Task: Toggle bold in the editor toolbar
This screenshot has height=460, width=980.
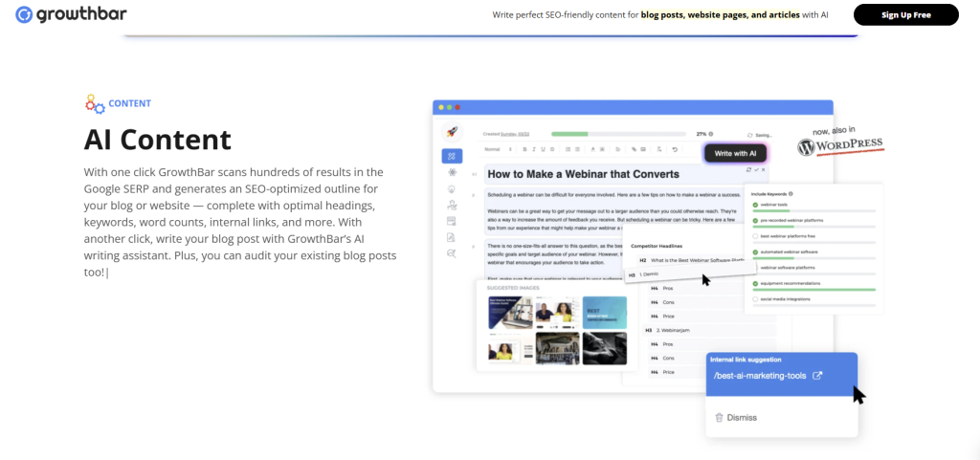Action: 525,149
